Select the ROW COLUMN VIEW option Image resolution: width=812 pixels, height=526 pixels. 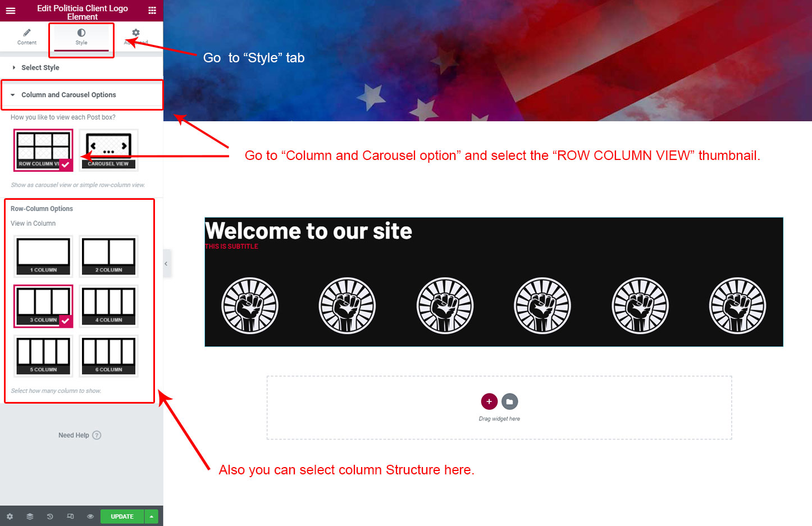pyautogui.click(x=44, y=150)
